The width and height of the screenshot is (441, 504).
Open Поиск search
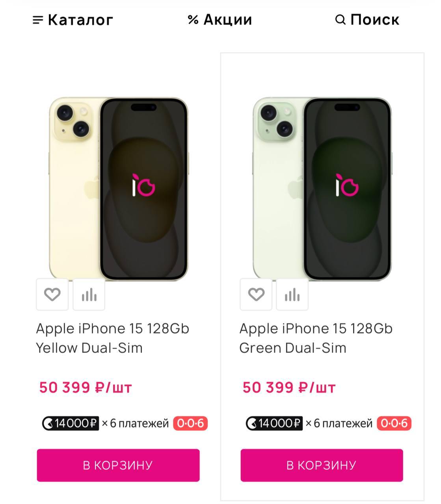(374, 20)
